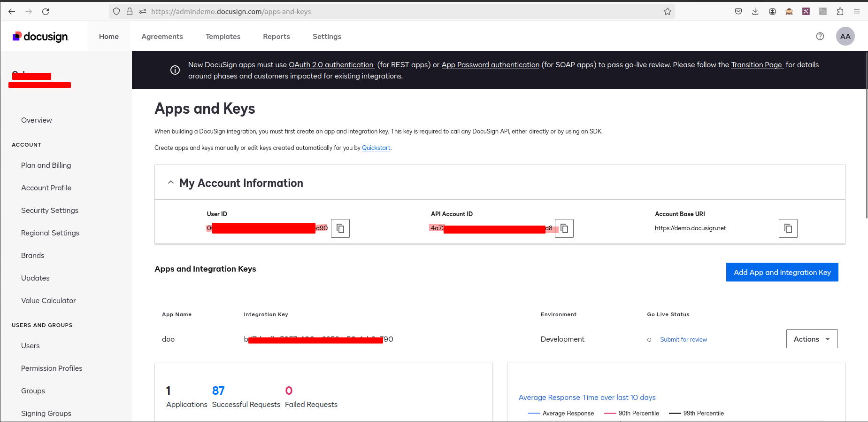Open the Templates tab
Viewport: 868px width, 422px height.
coord(223,36)
